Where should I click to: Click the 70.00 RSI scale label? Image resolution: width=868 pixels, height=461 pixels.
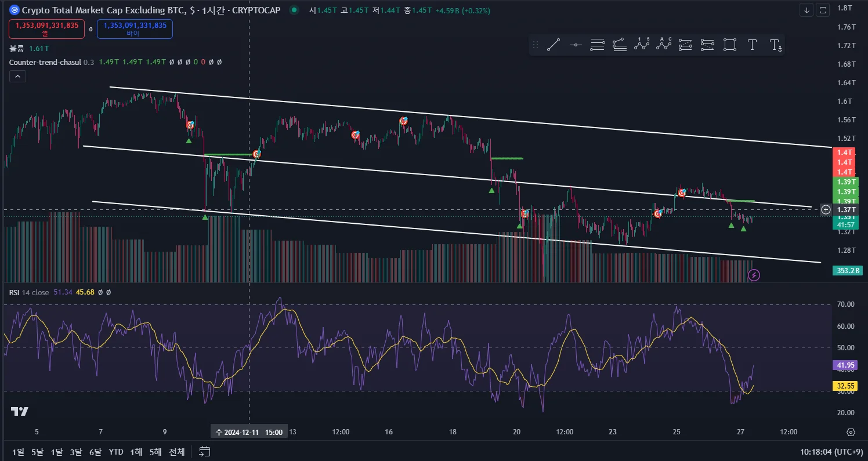(846, 304)
